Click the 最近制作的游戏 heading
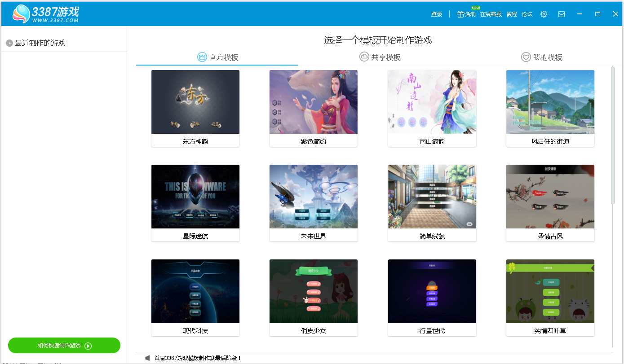This screenshot has width=624, height=364. (40, 43)
